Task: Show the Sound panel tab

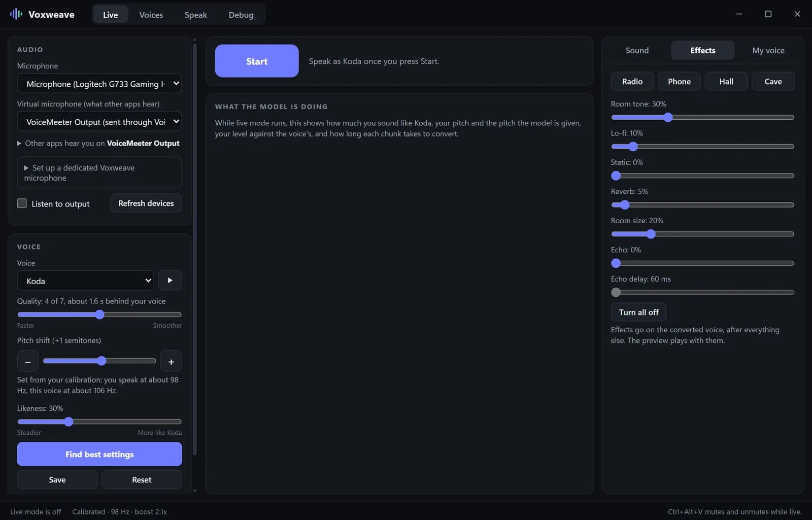Action: click(x=637, y=50)
